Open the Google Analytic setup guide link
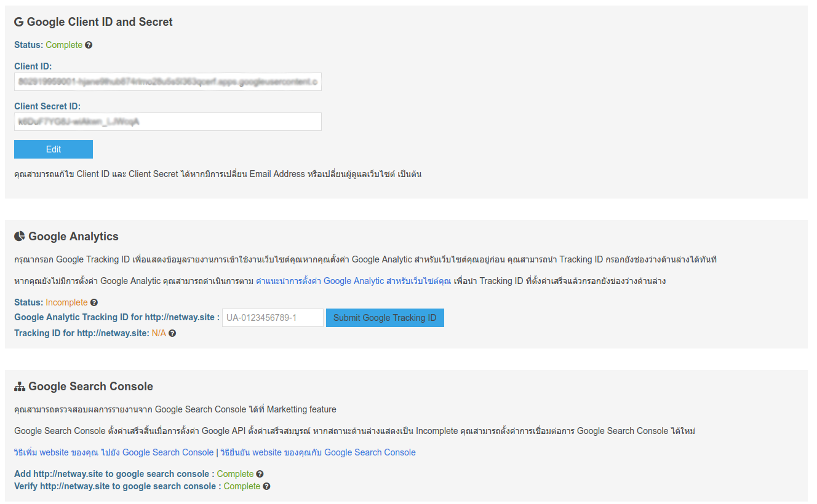 (x=354, y=281)
